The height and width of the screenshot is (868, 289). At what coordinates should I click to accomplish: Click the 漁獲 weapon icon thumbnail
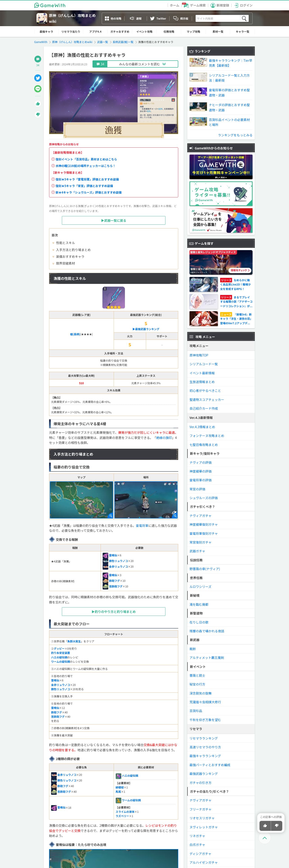(113, 297)
